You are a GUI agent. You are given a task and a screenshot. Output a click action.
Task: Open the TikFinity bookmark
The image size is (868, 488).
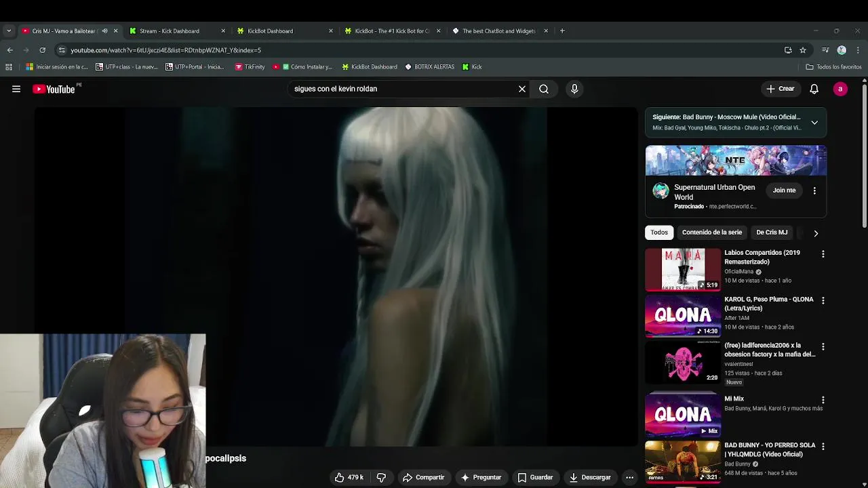pos(250,66)
